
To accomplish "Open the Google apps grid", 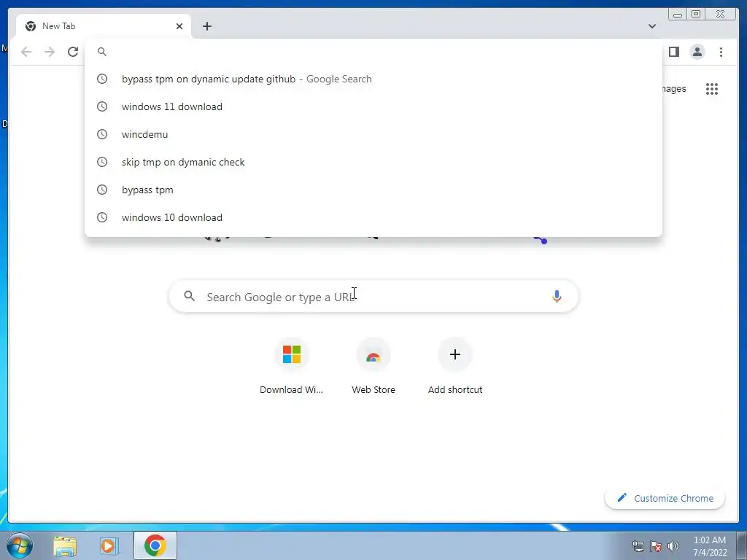I will click(x=712, y=88).
